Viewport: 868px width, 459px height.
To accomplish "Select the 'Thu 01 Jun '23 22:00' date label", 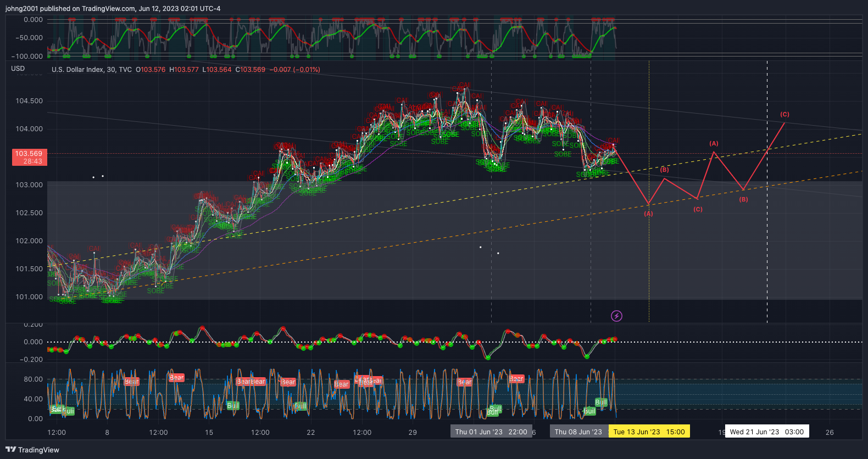I will coord(491,432).
